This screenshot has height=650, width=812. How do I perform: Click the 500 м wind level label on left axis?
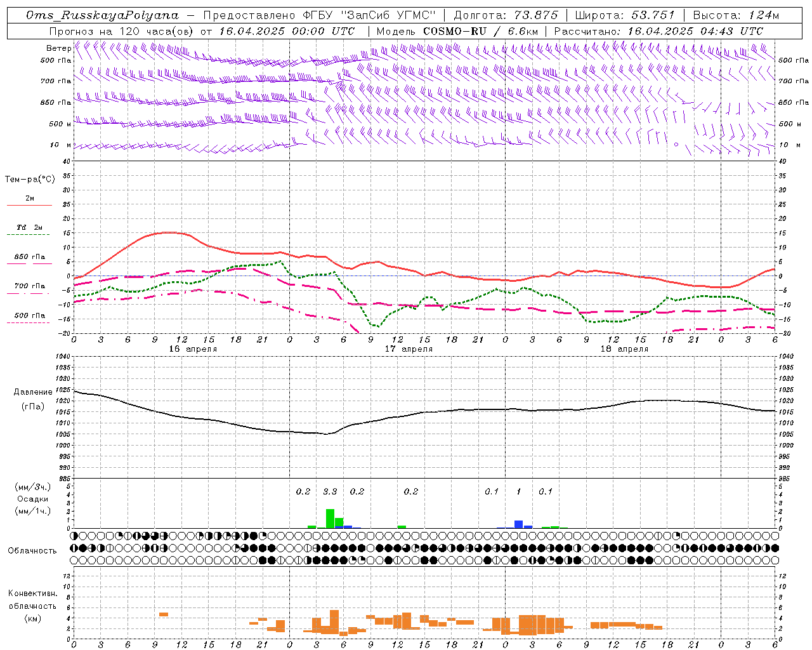[x=60, y=124]
